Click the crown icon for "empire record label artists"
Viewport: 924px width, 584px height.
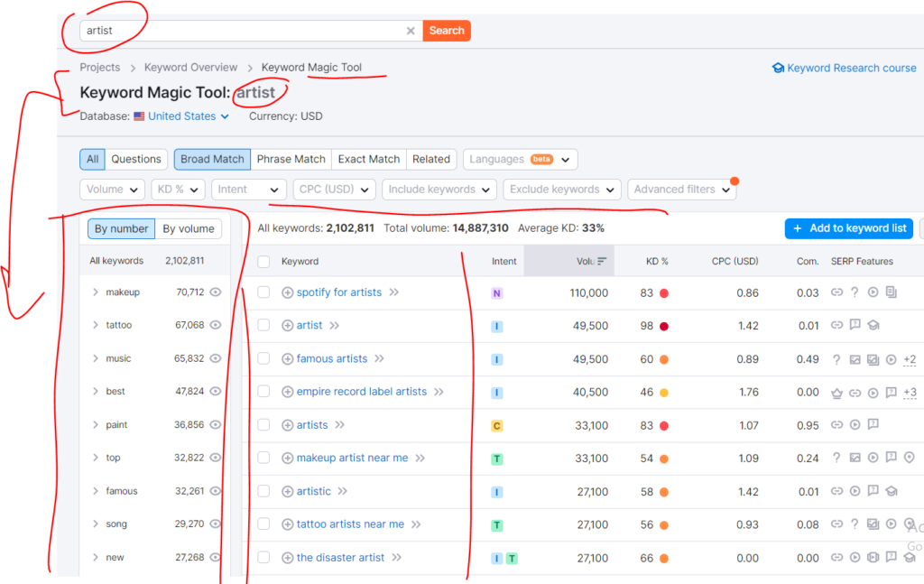click(x=838, y=392)
